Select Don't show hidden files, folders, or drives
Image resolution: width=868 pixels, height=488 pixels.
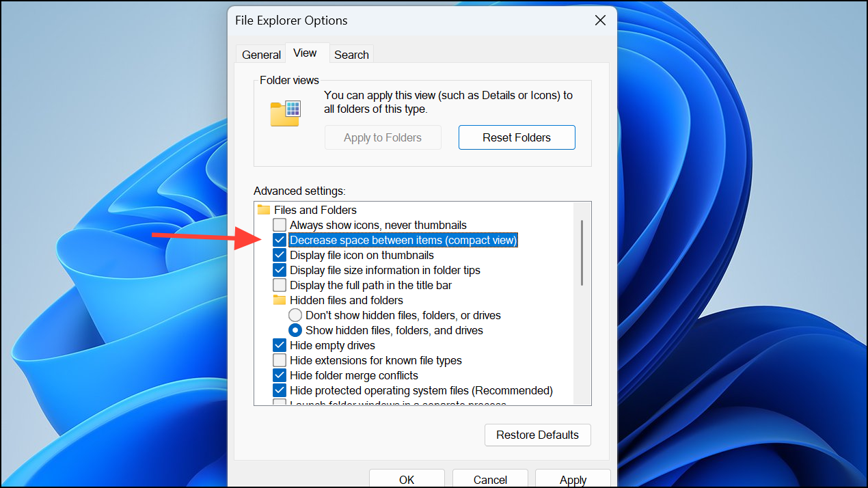coord(295,315)
